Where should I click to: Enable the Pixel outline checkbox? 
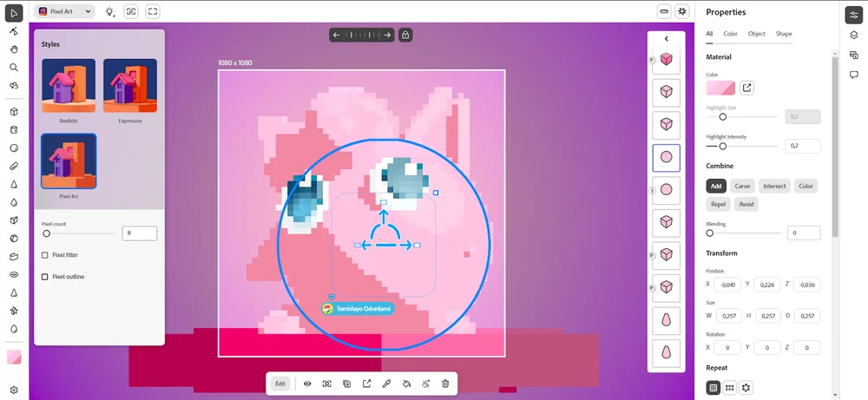45,277
